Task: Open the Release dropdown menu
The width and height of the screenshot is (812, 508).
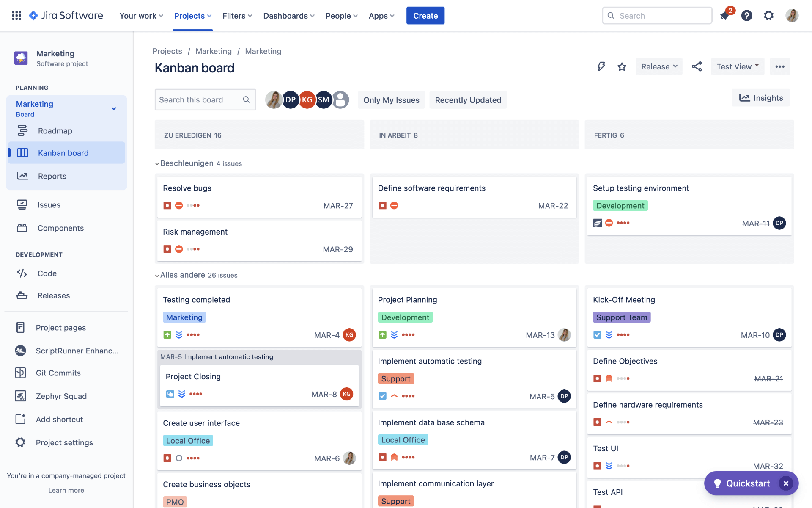Action: (659, 66)
